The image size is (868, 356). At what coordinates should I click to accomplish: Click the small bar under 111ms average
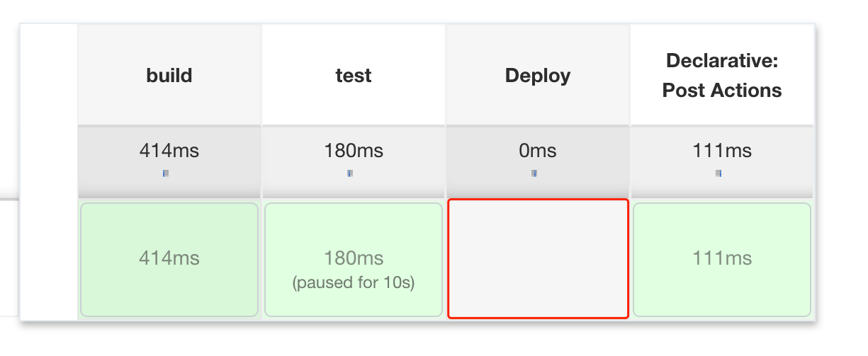point(718,173)
